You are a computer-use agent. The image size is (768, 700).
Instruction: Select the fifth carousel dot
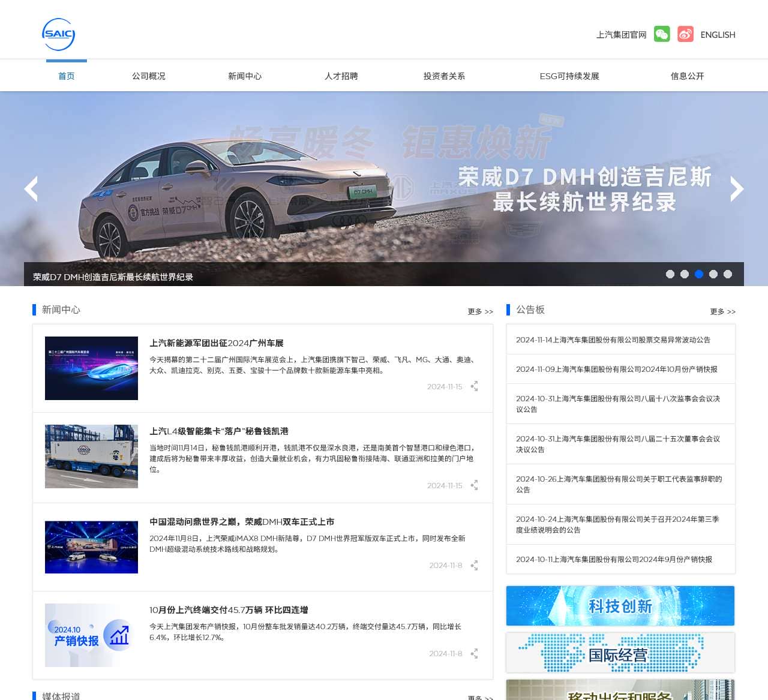[728, 274]
